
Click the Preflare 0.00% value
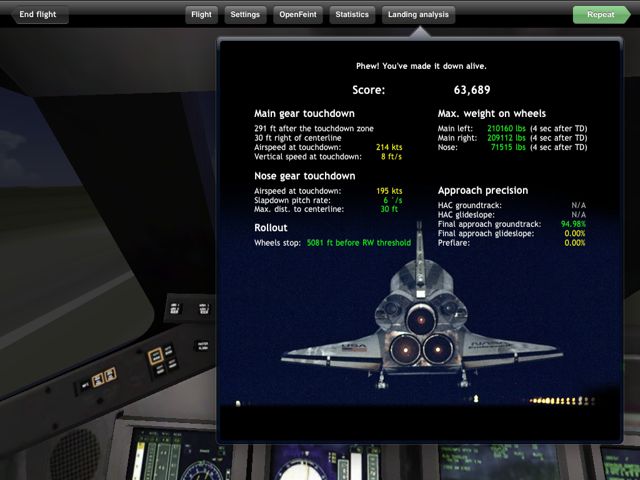point(575,243)
